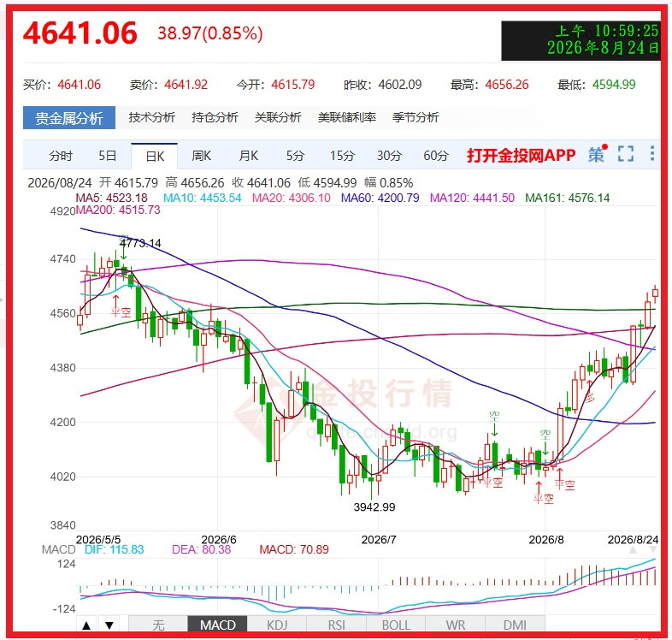
Task: Click the MA200: 4515.73 legend
Action: (x=118, y=210)
